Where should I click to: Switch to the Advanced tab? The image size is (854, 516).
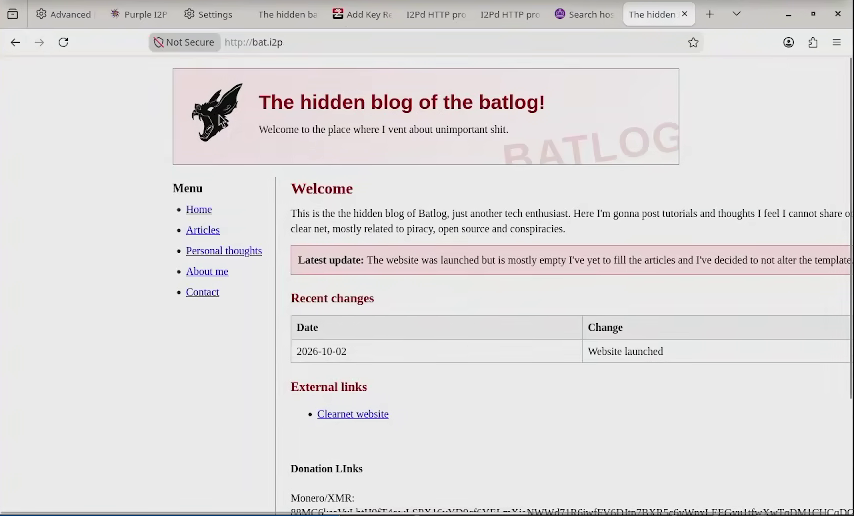click(63, 14)
